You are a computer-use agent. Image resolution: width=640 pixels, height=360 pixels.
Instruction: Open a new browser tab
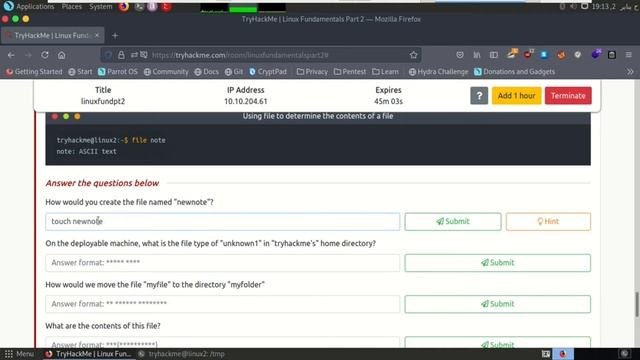[115, 36]
